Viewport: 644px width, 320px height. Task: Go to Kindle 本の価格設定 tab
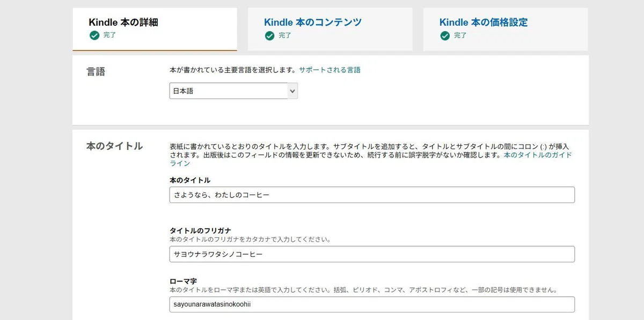point(506,29)
